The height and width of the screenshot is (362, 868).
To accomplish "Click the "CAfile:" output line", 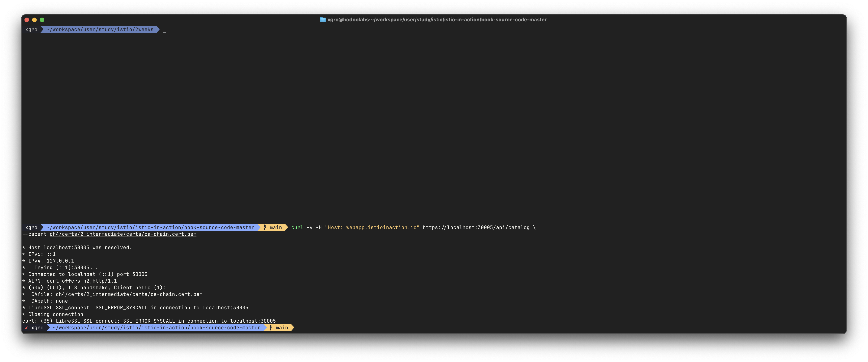I will (113, 294).
